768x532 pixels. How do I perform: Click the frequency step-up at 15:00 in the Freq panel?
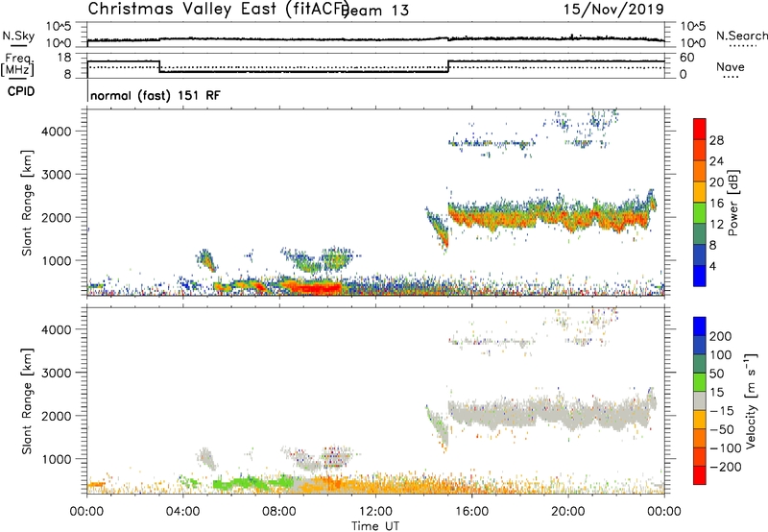tap(448, 66)
